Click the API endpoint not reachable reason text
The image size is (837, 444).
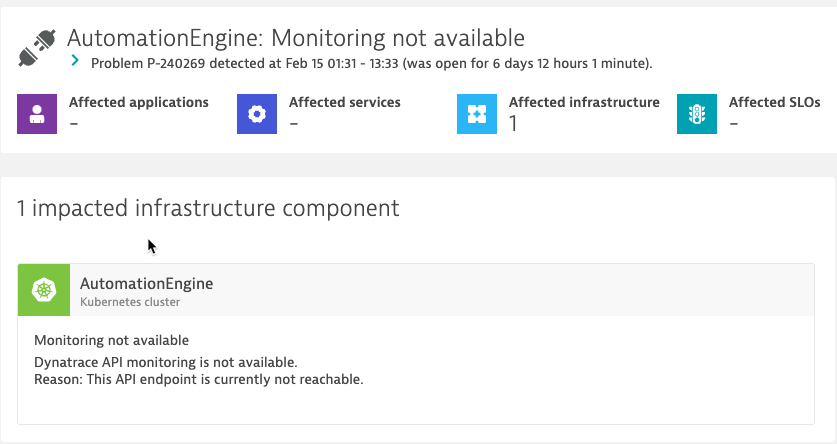(199, 379)
